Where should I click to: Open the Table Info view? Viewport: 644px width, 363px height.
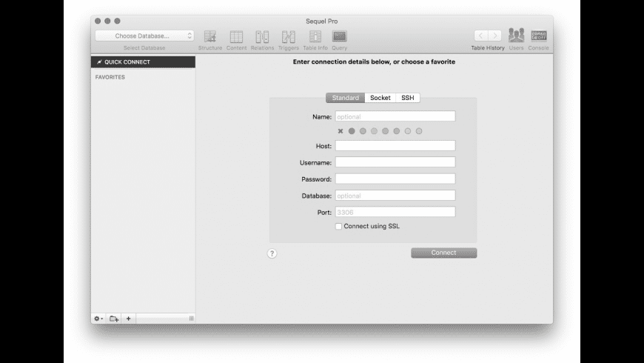coord(315,40)
